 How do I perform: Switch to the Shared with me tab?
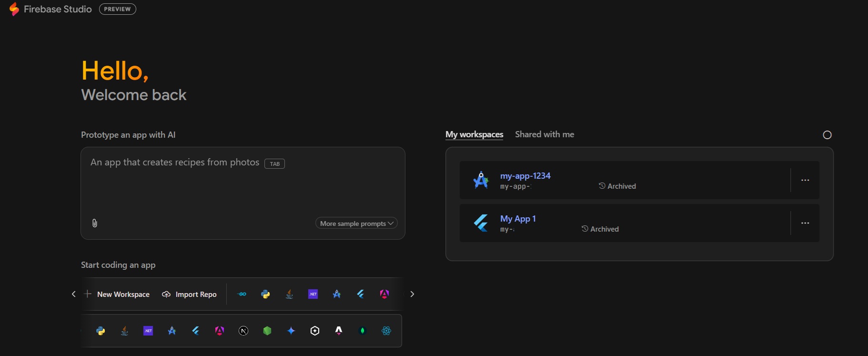pos(545,134)
